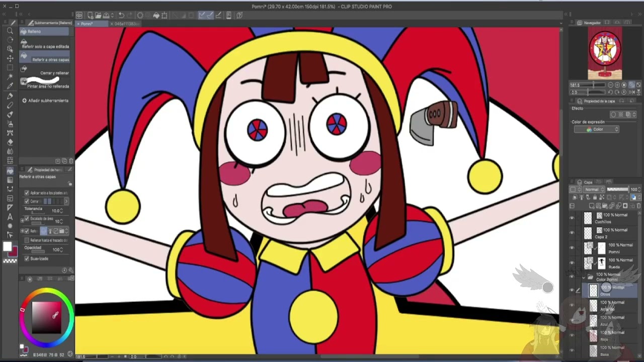Viewport: 644px width, 362px height.
Task: Click the white main color swatch
Action: pos(7,246)
